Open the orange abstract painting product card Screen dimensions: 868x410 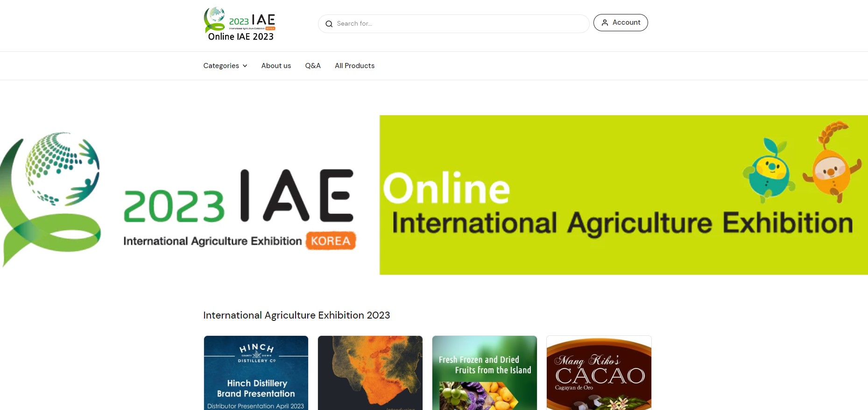pyautogui.click(x=370, y=373)
